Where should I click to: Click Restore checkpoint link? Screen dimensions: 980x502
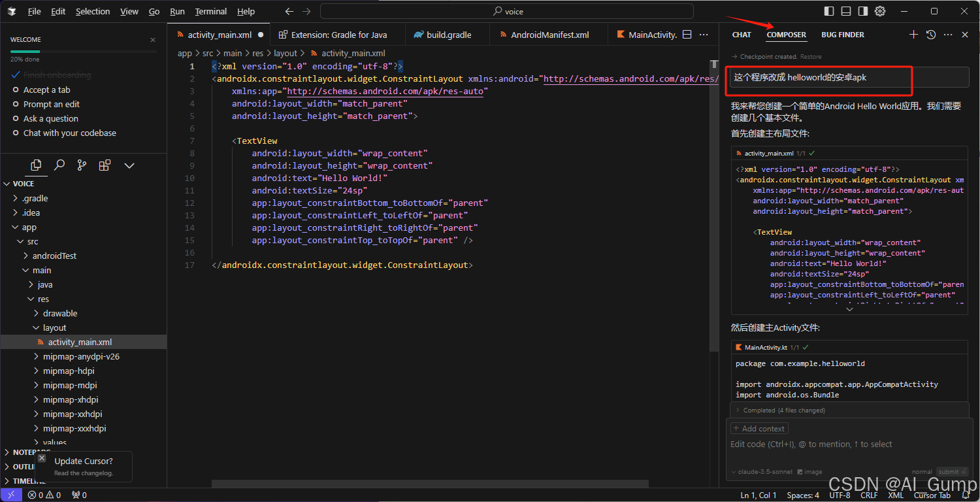click(x=811, y=57)
